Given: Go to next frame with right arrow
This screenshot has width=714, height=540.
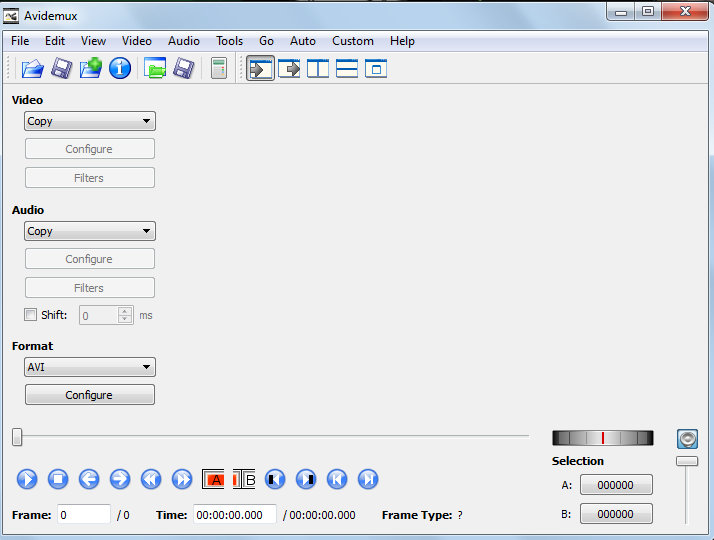Looking at the screenshot, I should 120,479.
